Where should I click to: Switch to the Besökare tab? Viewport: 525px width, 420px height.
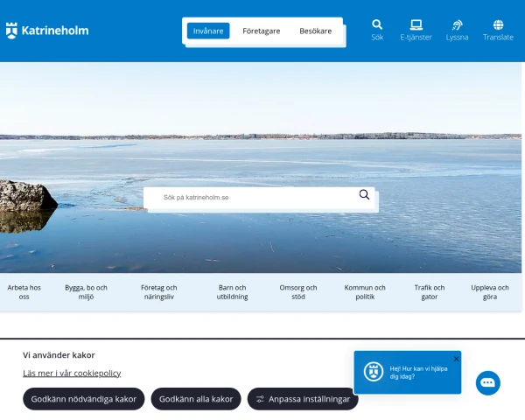pyautogui.click(x=315, y=31)
